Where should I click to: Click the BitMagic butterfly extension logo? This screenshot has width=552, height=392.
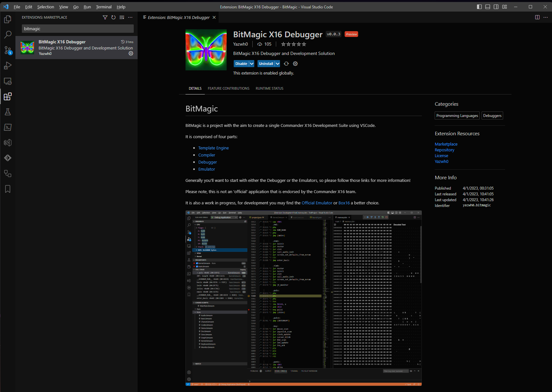coord(206,50)
